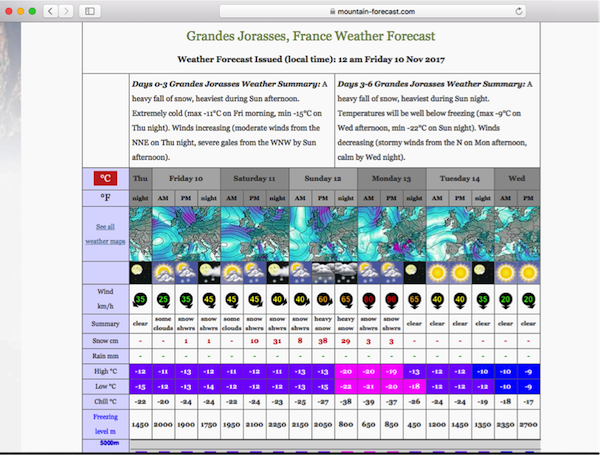Select the red °C units button
Screen dimensions: 600x455
106,178
